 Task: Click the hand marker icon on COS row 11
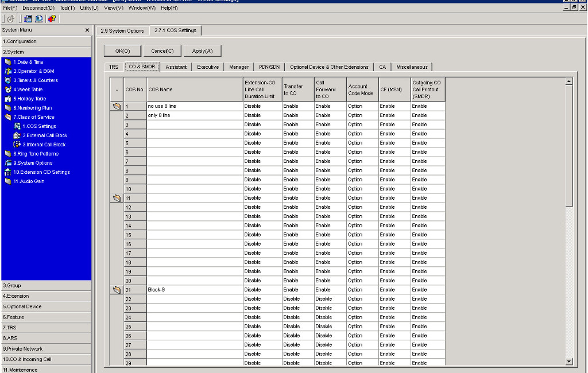(117, 198)
